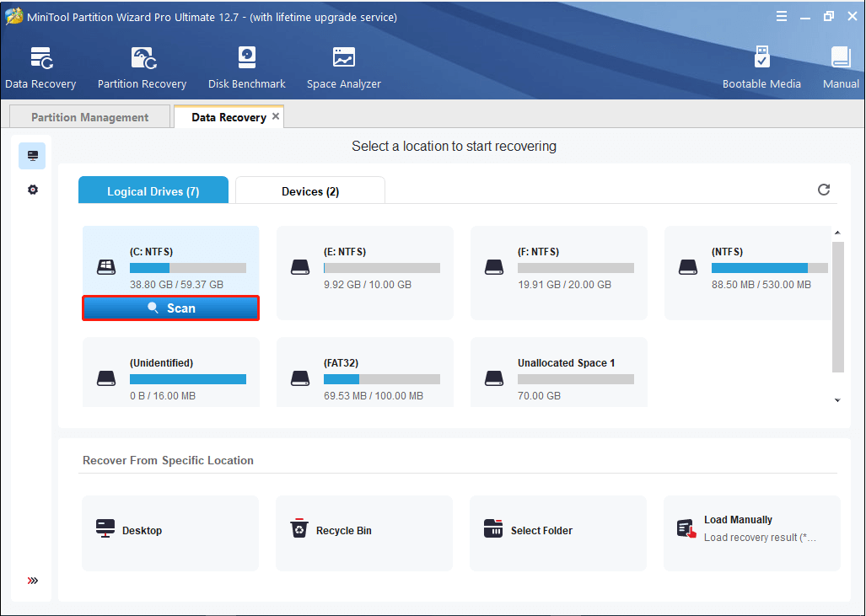
Task: Click the drive list scrollbar thumb
Action: pos(838,307)
